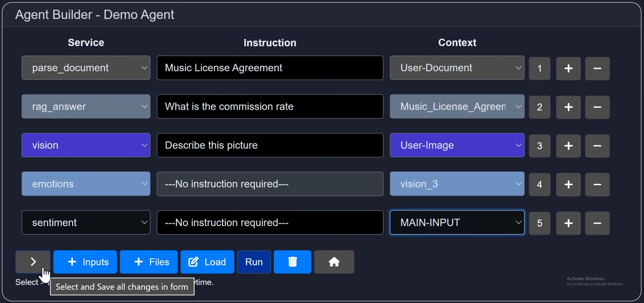Open the parse_document service dropdown

86,68
